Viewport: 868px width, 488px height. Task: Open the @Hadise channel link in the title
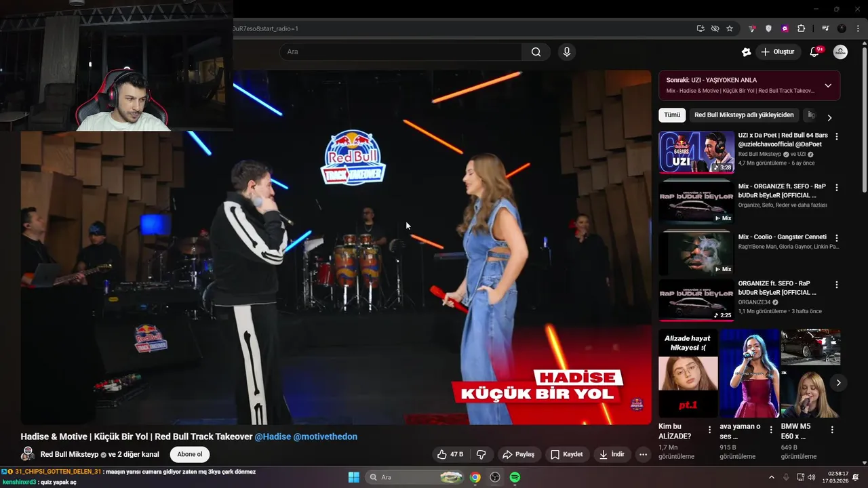click(x=273, y=436)
